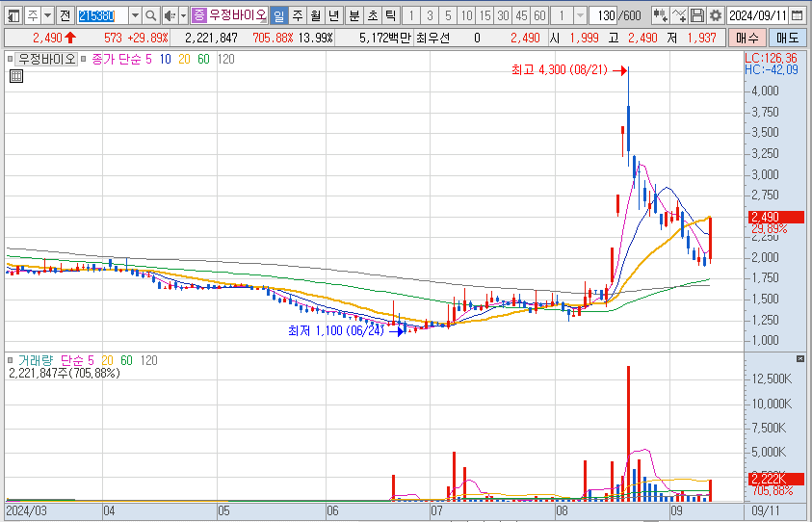Toggle the 종가 단순 moving average legend marker
The width and height of the screenshot is (812, 522).
click(x=84, y=59)
